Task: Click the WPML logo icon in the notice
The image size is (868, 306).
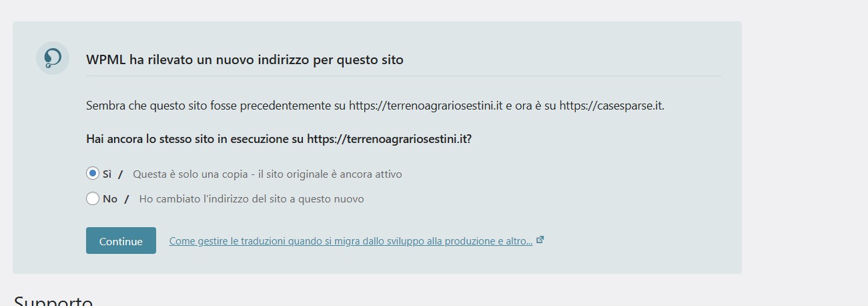Action: tap(53, 58)
